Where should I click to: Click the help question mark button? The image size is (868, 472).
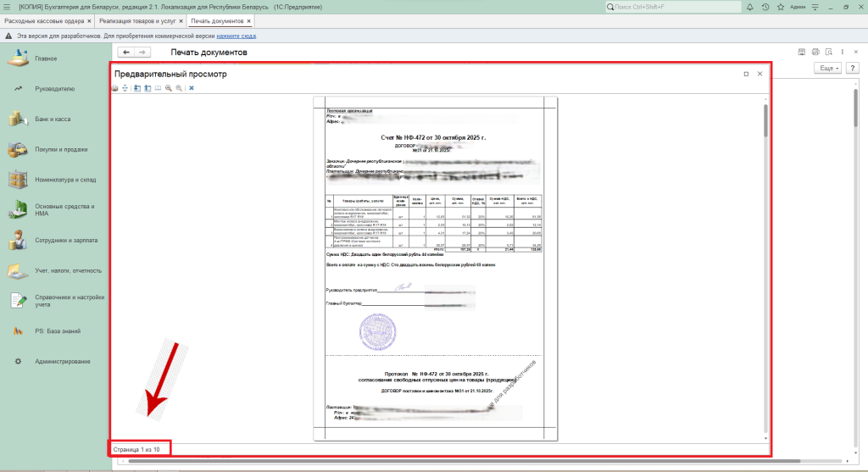point(853,67)
